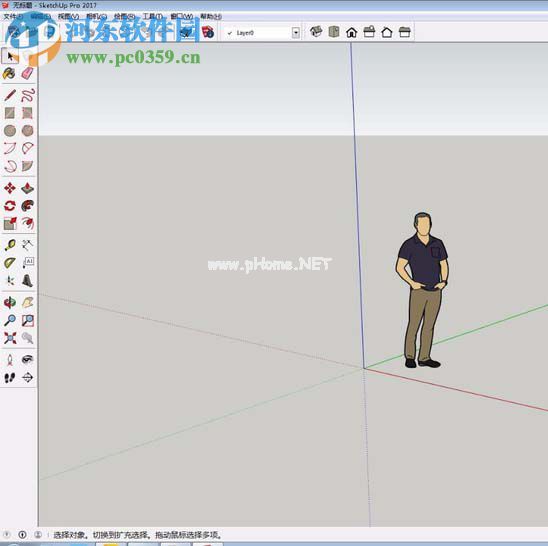Select the Freehand squiggle tool
The image size is (548, 546).
28,95
